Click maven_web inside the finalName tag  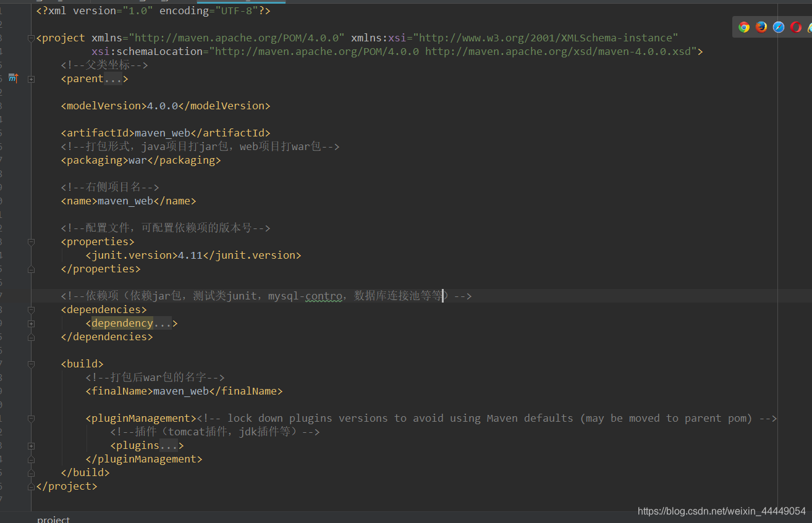[181, 391]
